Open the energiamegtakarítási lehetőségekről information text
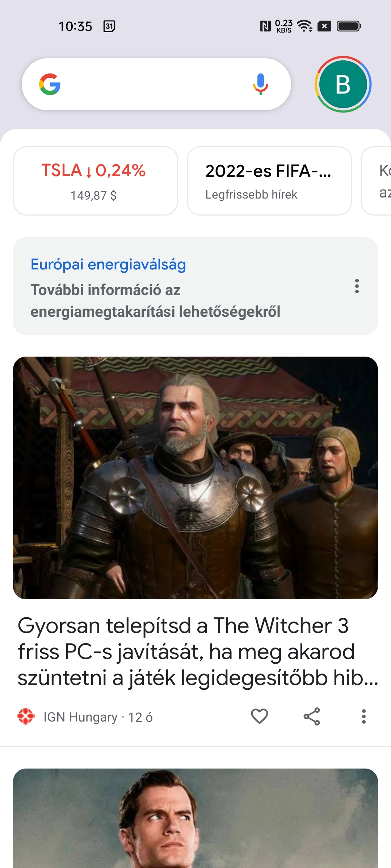391x868 pixels. click(155, 301)
